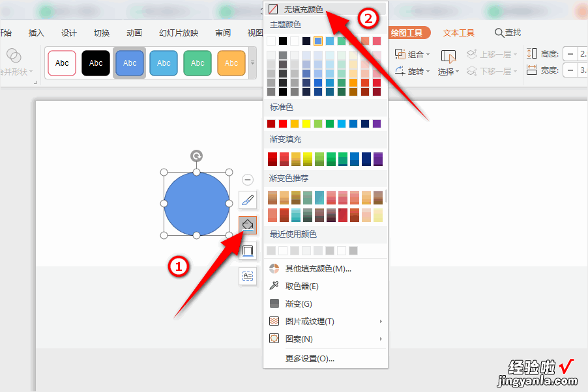This screenshot has height=392, width=588.
Task: Click the shape outline floating icon
Action: [x=248, y=250]
